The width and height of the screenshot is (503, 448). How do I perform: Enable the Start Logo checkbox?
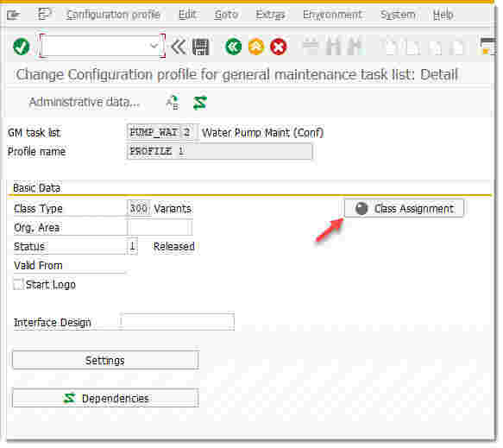coord(18,284)
